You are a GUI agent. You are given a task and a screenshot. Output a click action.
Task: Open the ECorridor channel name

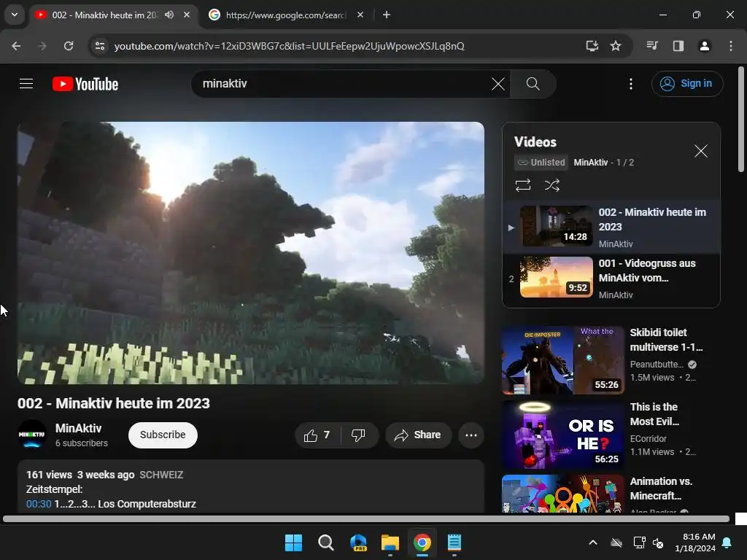tap(648, 438)
